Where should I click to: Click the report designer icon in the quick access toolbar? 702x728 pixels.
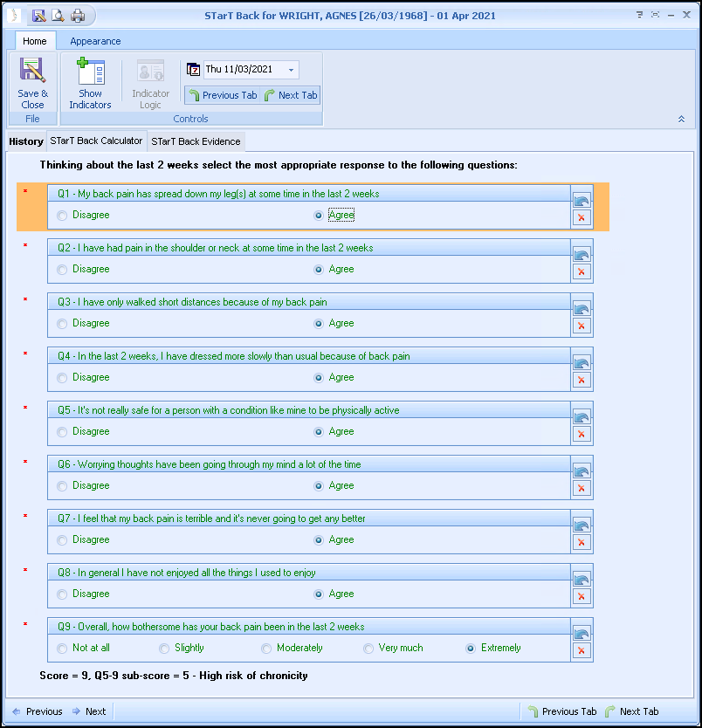click(38, 15)
